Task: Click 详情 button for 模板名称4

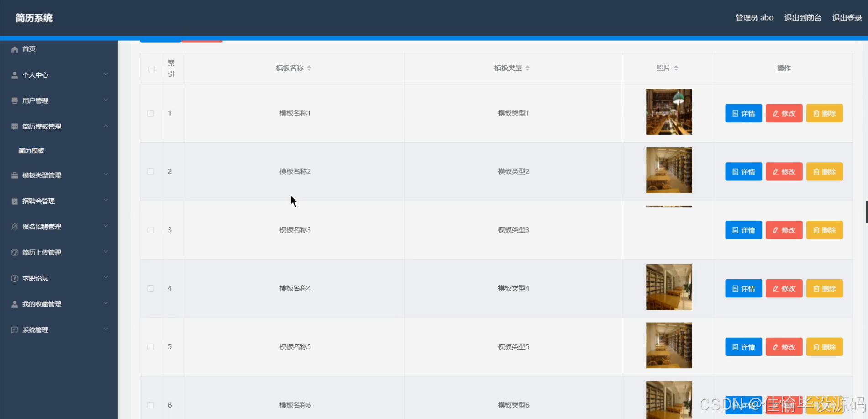Action: point(743,289)
